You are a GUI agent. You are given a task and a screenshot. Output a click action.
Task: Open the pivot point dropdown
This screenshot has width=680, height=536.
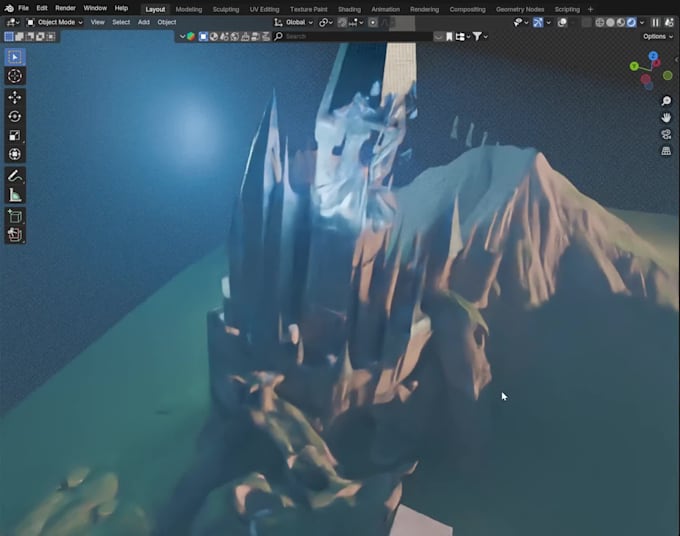click(x=326, y=23)
